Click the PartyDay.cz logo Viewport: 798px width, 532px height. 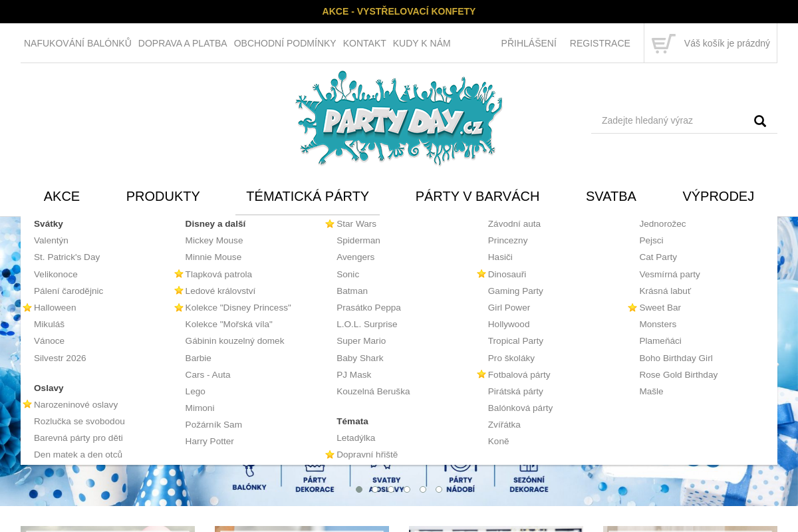[x=398, y=118]
